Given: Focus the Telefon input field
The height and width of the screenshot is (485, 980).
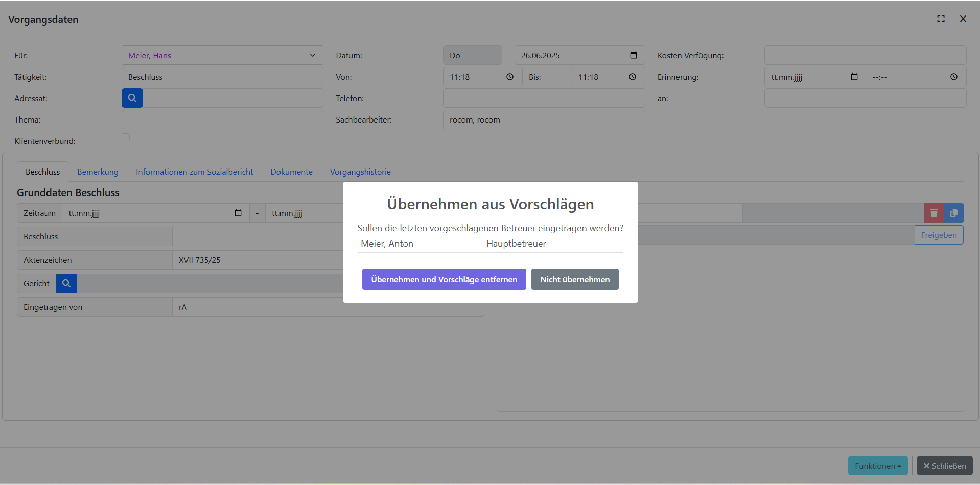Looking at the screenshot, I should click(544, 98).
